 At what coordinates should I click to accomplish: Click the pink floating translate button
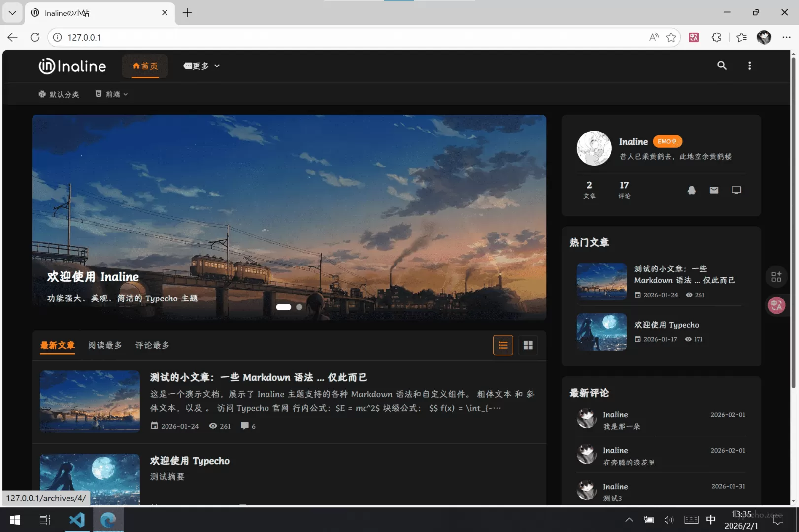point(776,305)
